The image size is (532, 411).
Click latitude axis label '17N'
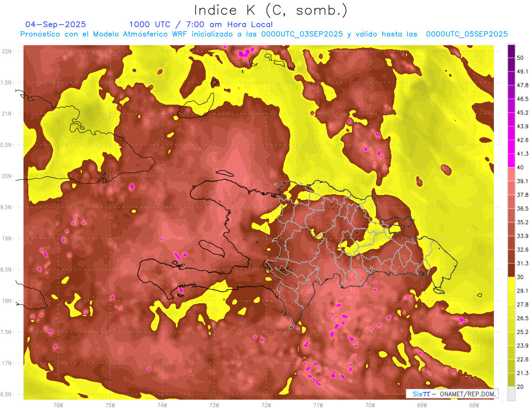click(7, 363)
